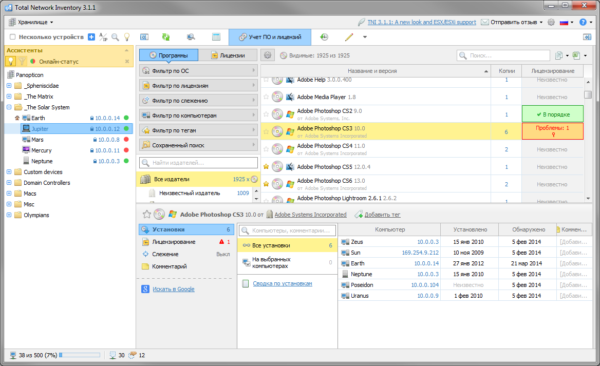Toggle star on highlighted Adobe Photoshop CS3 row

[x=266, y=131]
